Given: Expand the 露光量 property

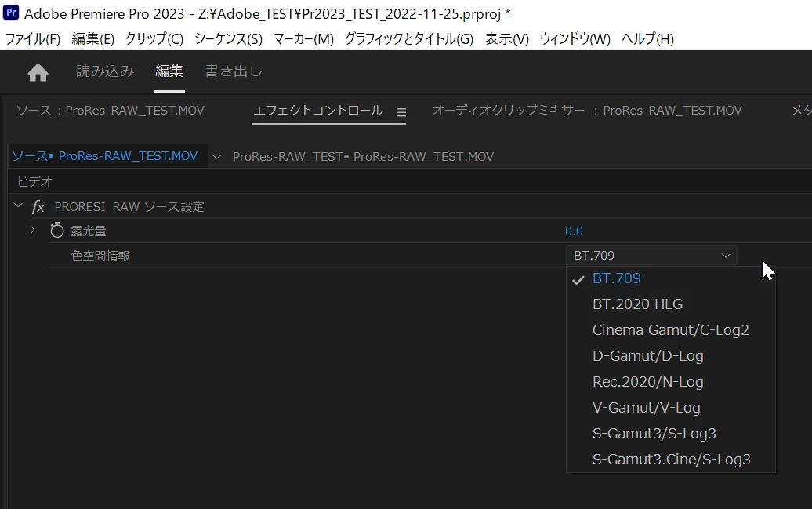Looking at the screenshot, I should coord(32,230).
